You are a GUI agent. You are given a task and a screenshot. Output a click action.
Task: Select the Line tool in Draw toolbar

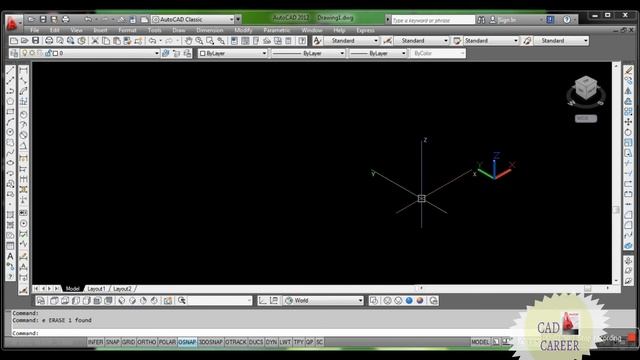[10, 71]
